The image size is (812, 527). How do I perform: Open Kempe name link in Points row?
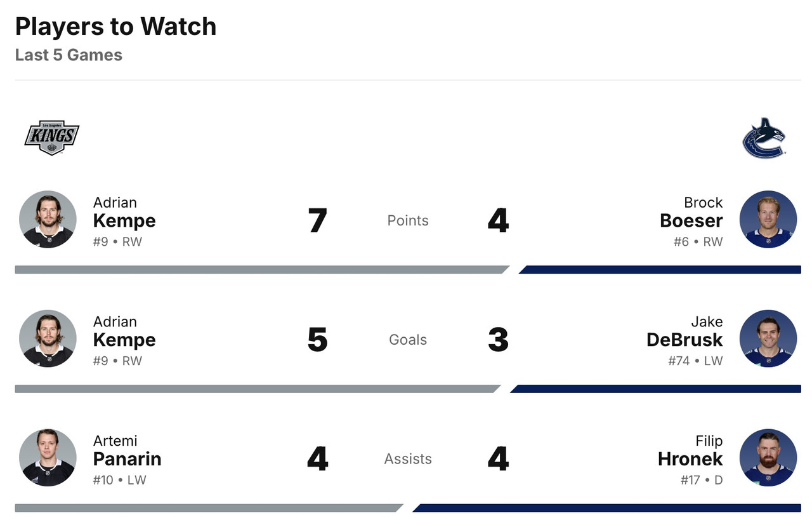coord(124,220)
